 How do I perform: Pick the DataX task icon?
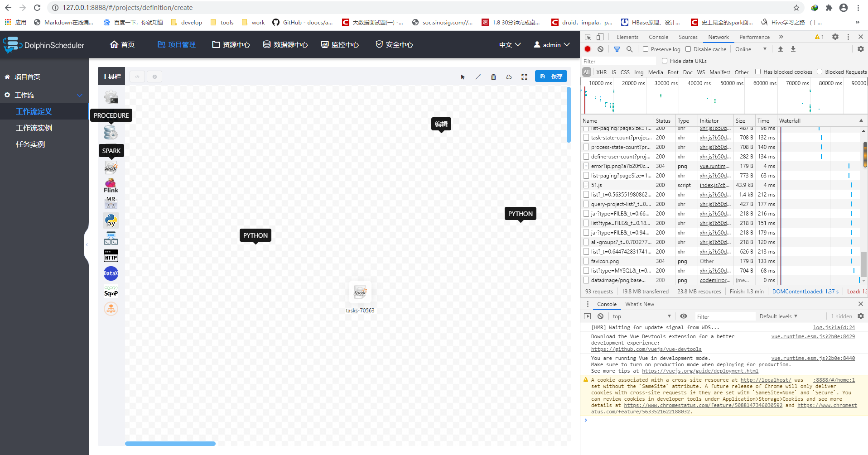tap(111, 273)
